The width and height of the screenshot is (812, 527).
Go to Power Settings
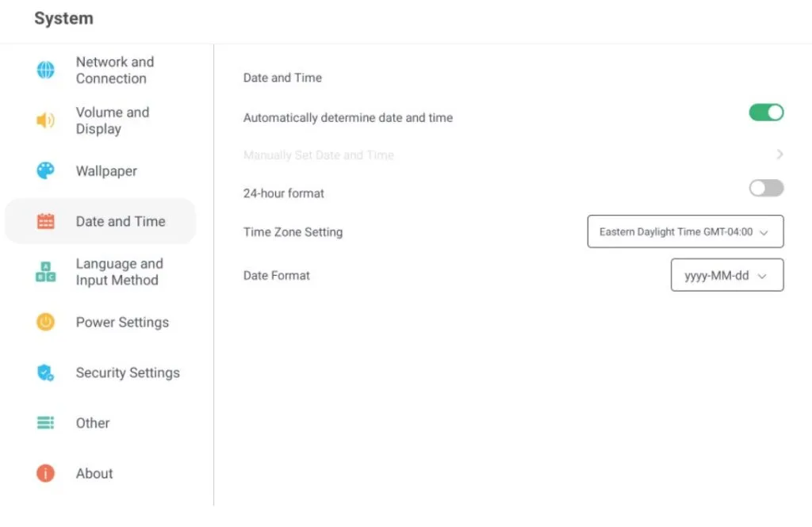click(101, 322)
